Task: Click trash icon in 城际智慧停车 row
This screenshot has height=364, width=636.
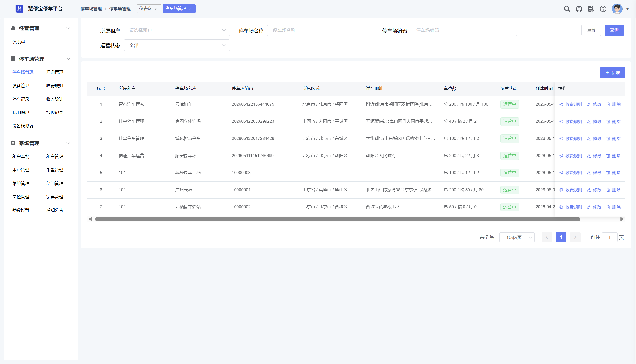Action: pos(608,139)
